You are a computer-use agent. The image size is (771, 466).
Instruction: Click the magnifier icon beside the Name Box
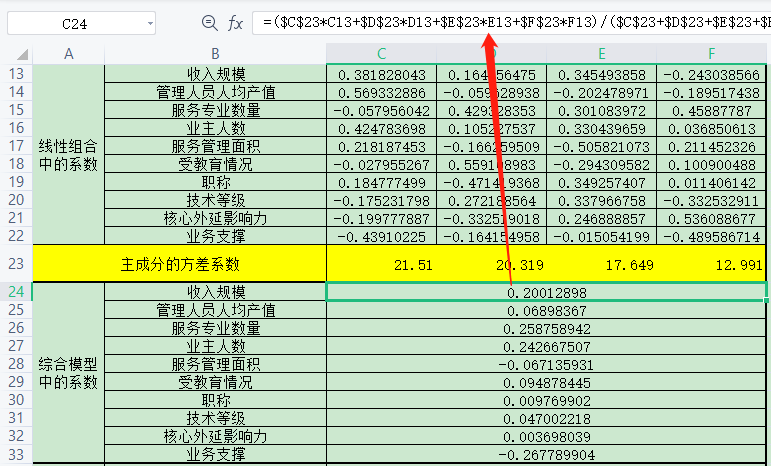pos(209,22)
